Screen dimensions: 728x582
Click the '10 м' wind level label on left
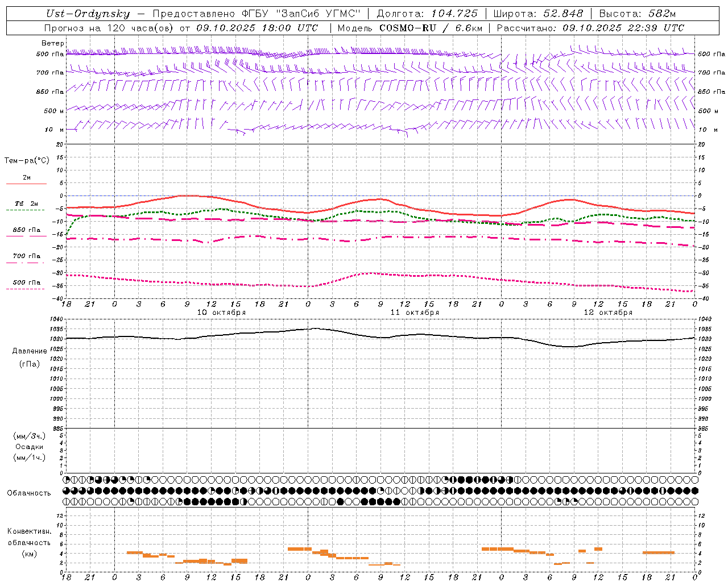coord(53,130)
